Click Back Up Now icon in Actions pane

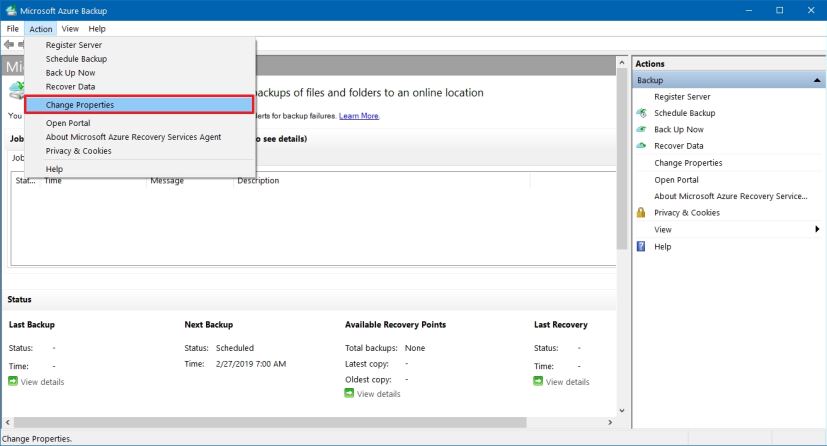[x=641, y=129]
